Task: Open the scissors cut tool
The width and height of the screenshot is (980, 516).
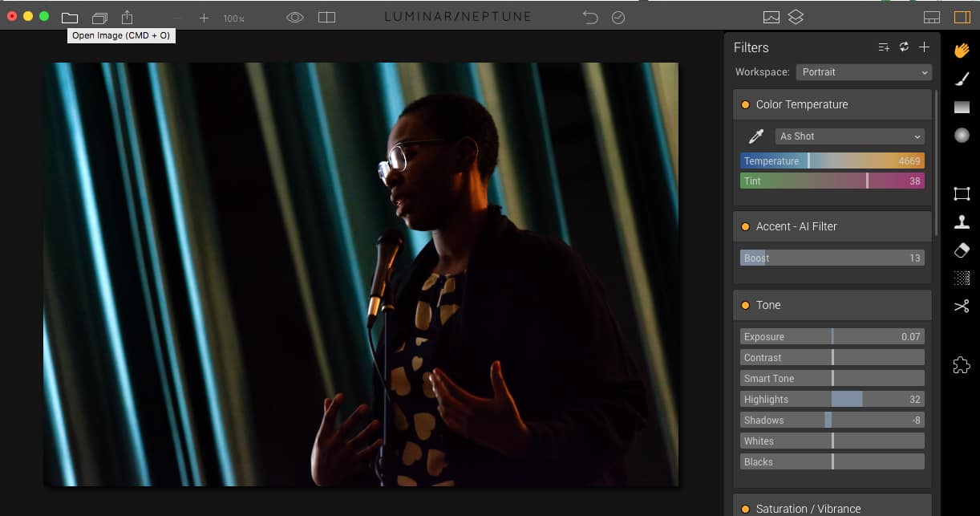Action: pyautogui.click(x=962, y=306)
